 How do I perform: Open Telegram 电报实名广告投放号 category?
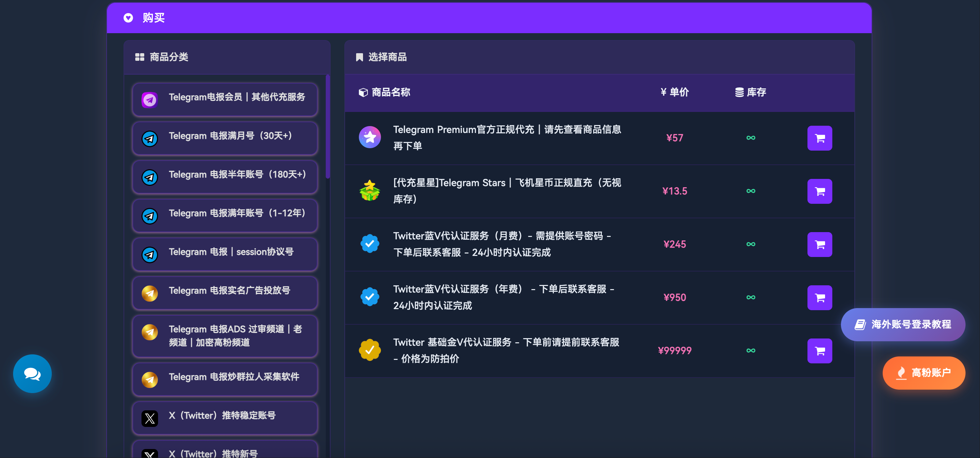click(225, 293)
